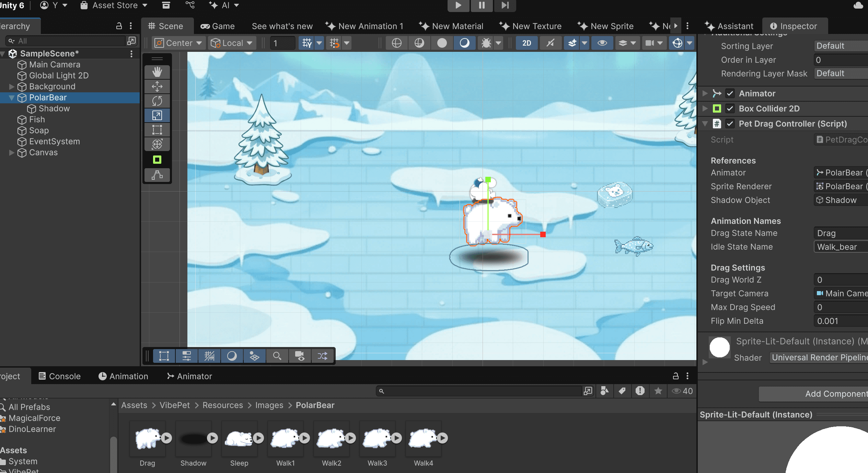Screen dimensions: 868x473
Task: Select the Move tool
Action: (x=157, y=86)
